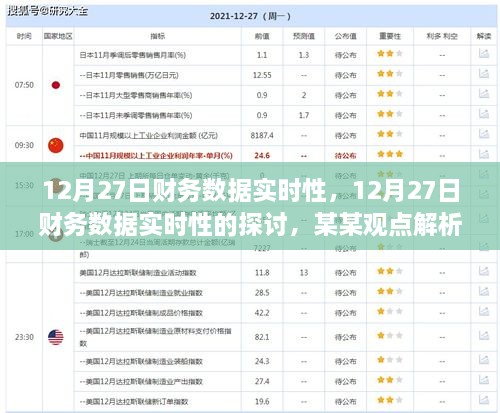The width and height of the screenshot is (500, 413).
Task: Click the 重要性 column header
Action: pyautogui.click(x=390, y=36)
